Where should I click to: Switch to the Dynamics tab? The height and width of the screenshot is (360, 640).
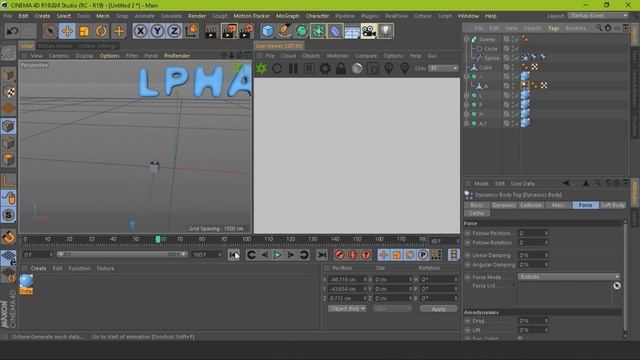pos(503,205)
